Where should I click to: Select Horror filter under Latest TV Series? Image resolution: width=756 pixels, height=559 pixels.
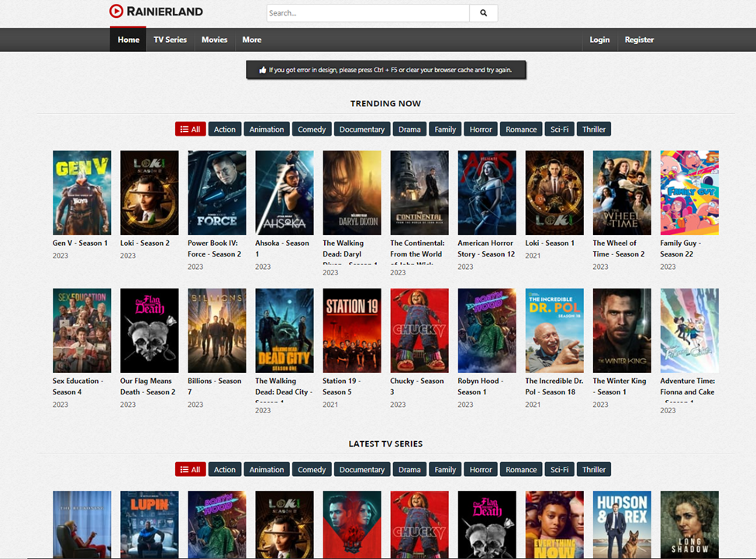pos(481,469)
